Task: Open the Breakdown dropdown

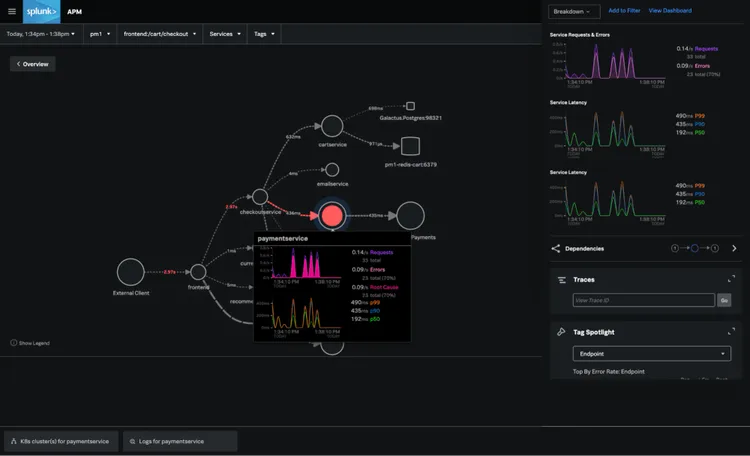Action: click(575, 11)
